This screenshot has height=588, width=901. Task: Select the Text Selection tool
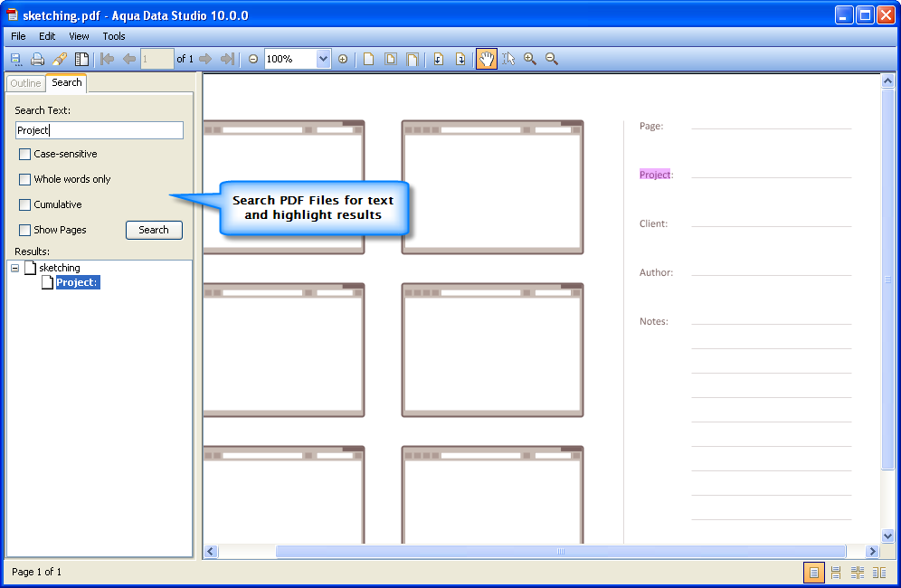tap(508, 59)
